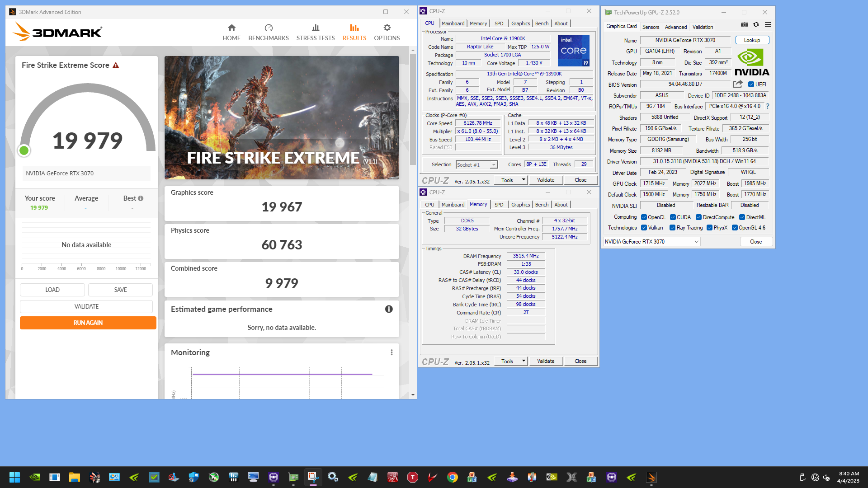Toggle the UEFI checkbox
The height and width of the screenshot is (488, 868).
point(751,84)
